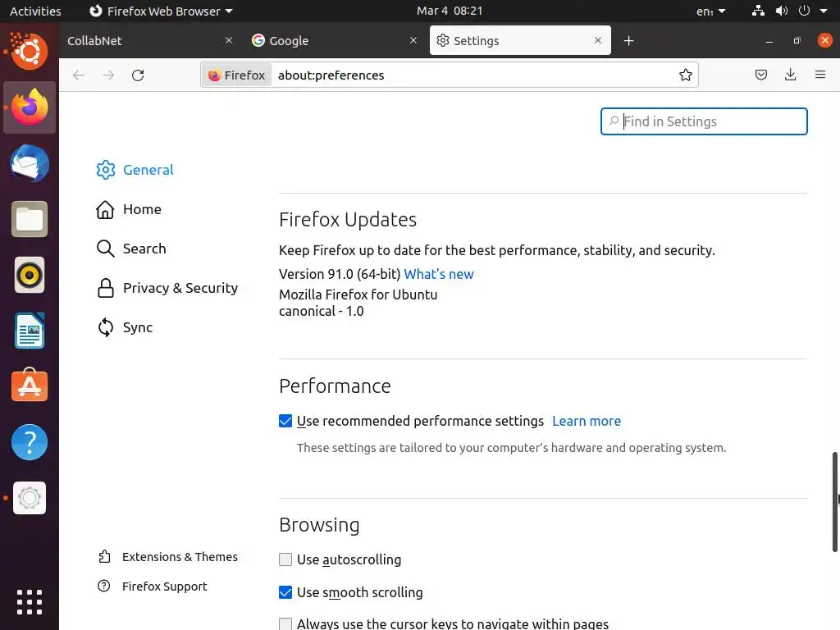The image size is (840, 630).
Task: Open the Pocket save icon
Action: click(761, 75)
